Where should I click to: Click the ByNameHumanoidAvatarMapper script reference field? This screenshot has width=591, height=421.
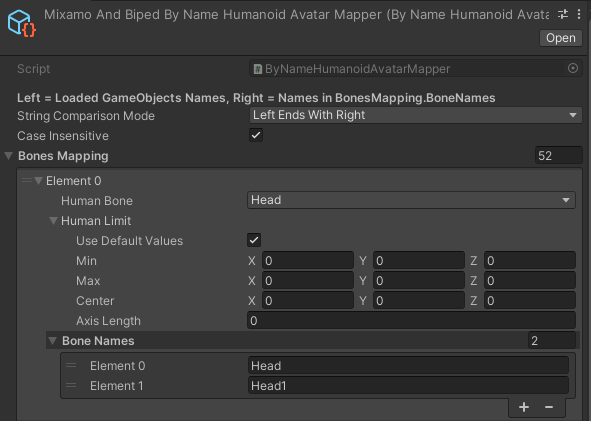click(x=415, y=69)
